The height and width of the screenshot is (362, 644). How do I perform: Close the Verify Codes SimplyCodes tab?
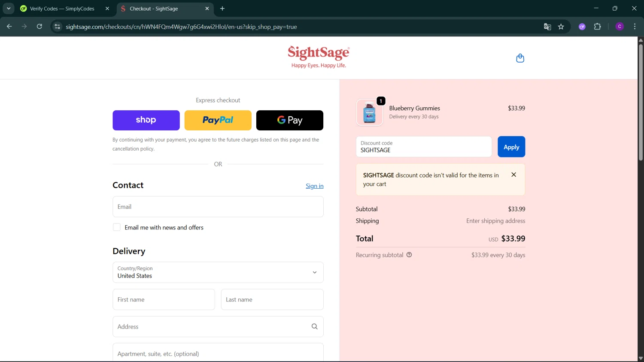[x=107, y=9]
